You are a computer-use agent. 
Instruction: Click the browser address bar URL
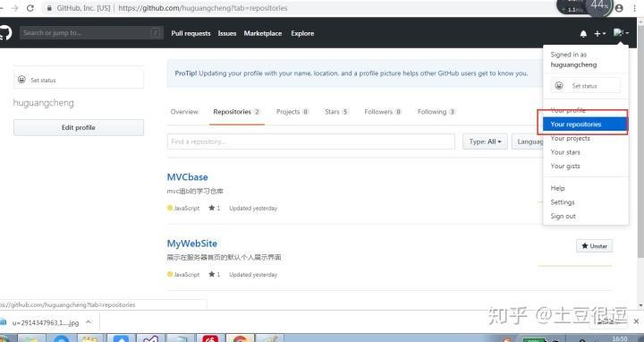[203, 8]
